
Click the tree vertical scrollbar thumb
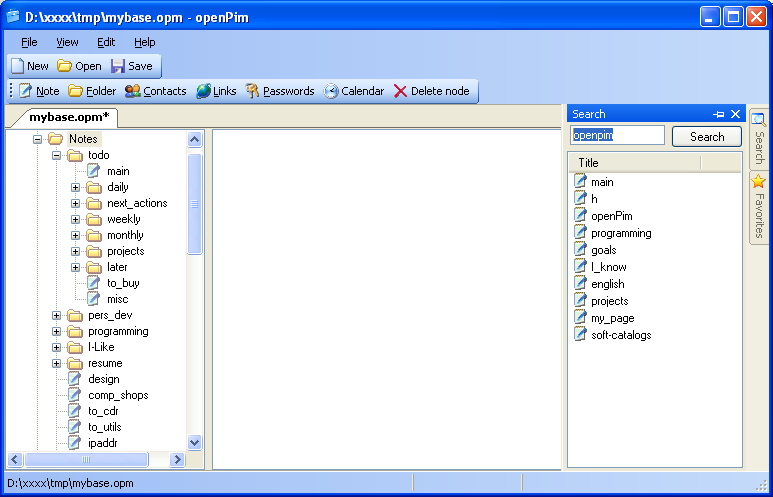point(194,204)
